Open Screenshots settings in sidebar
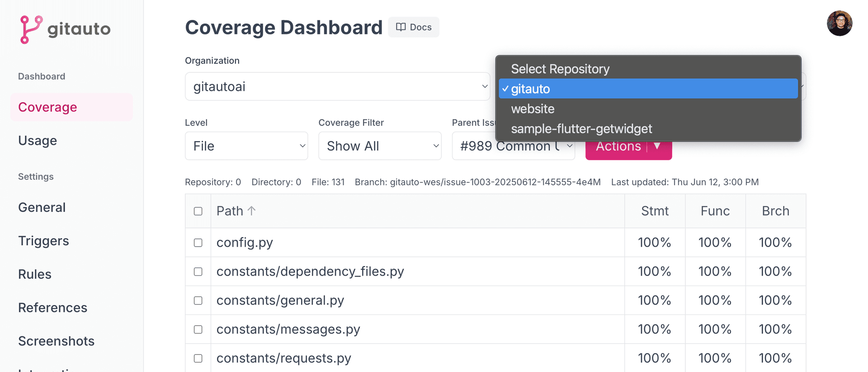This screenshot has height=372, width=868. [x=57, y=341]
